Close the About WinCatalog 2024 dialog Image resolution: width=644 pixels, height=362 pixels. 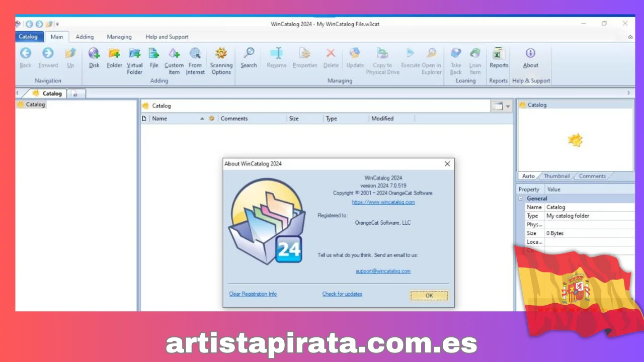[x=447, y=164]
